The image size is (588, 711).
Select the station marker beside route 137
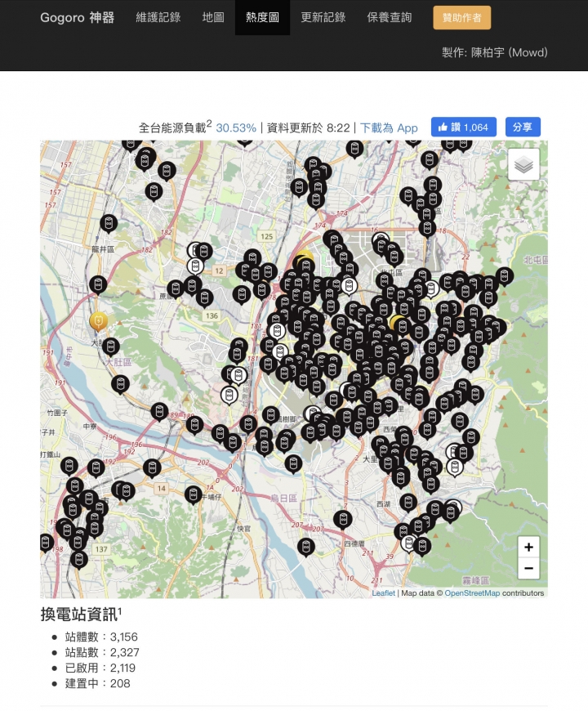pyautogui.click(x=79, y=559)
